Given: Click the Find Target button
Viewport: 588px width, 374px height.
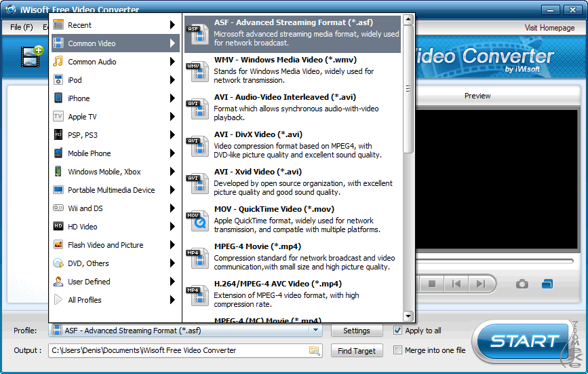Looking at the screenshot, I should (x=357, y=351).
